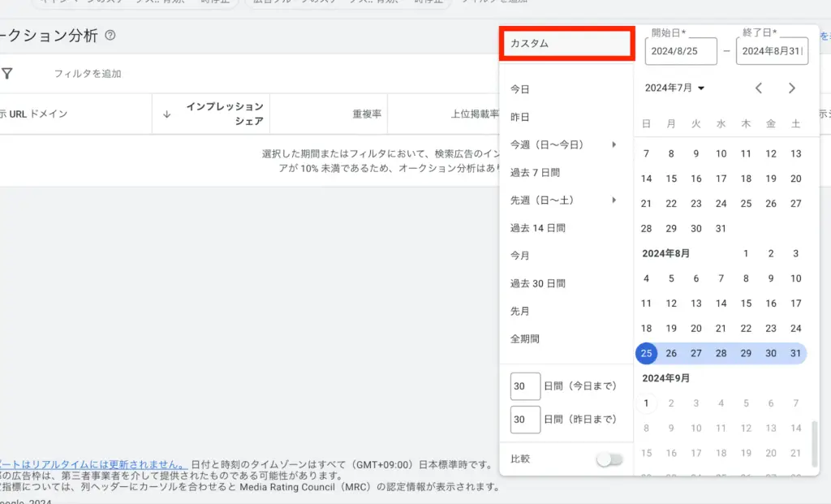Screen dimensions: 831x504
Task: Open the filter funnel icon
Action: (8, 72)
